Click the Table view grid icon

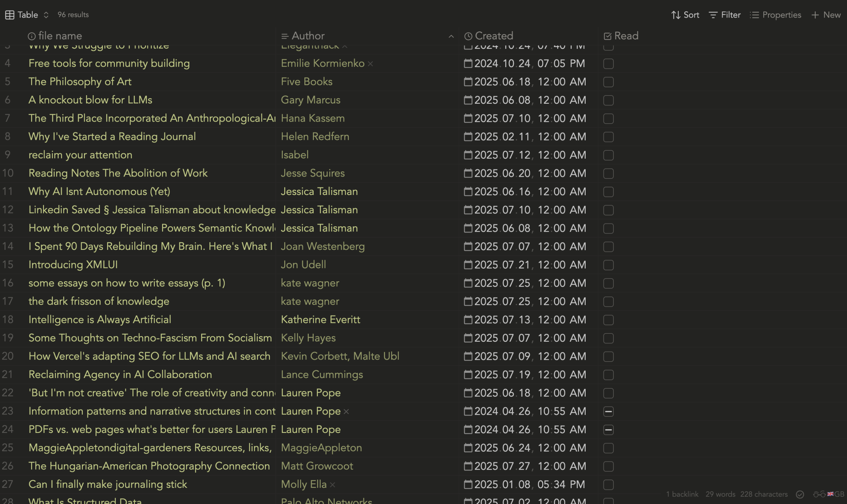(x=10, y=15)
